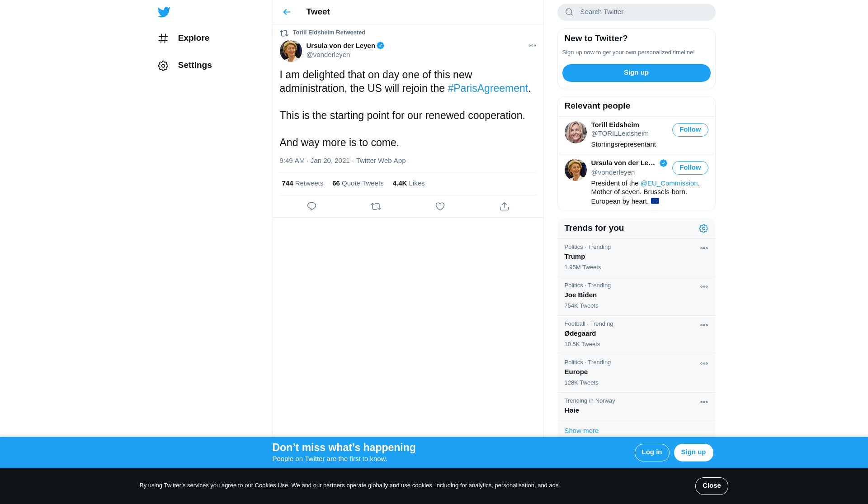Click the Search Twitter field
The height and width of the screenshot is (504, 868).
point(636,12)
